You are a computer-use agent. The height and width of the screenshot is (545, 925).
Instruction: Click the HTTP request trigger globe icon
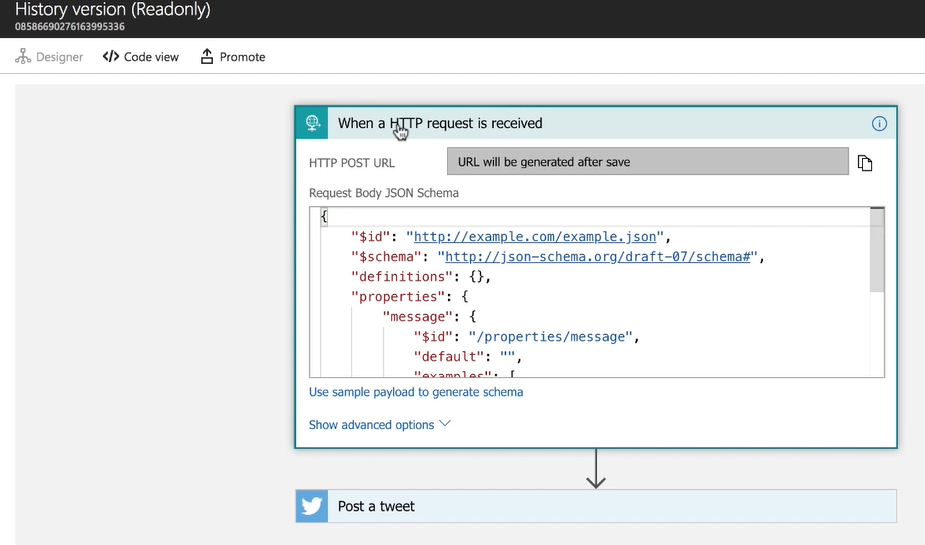[x=312, y=123]
